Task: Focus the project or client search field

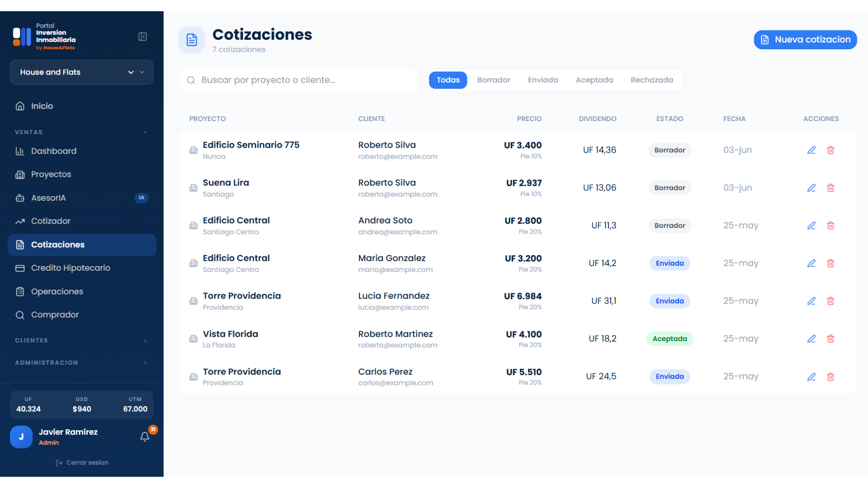Action: [298, 80]
